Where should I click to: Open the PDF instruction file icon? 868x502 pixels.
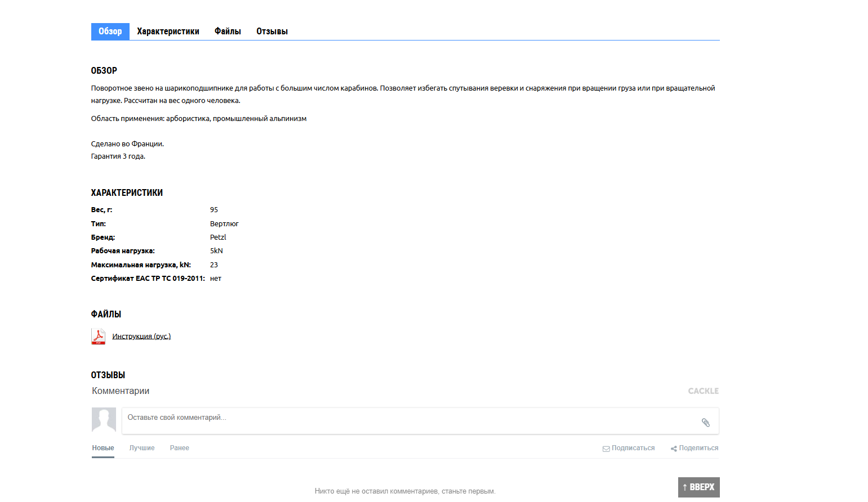[x=98, y=336]
